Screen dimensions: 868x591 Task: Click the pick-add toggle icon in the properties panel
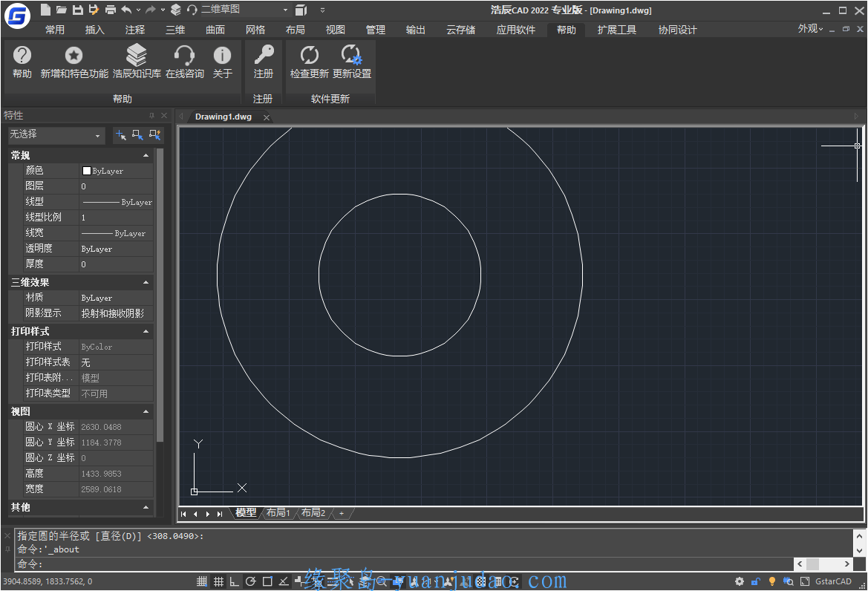pos(121,134)
